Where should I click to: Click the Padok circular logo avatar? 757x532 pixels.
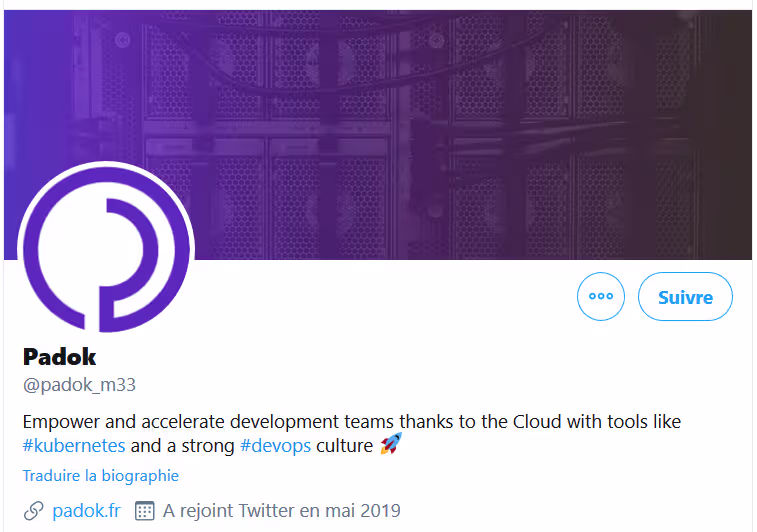pyautogui.click(x=105, y=249)
